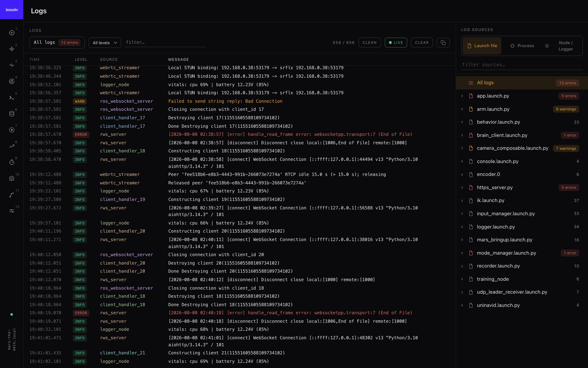Viewport: 588px width, 368px height.
Task: Click the file icon next to arm.launch.py
Action: (x=471, y=109)
